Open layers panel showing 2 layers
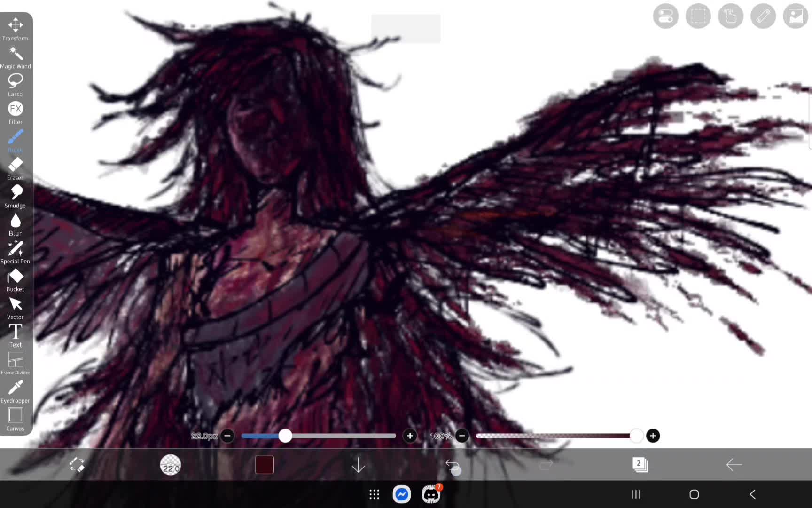Screen dimensions: 812x508 [640, 465]
